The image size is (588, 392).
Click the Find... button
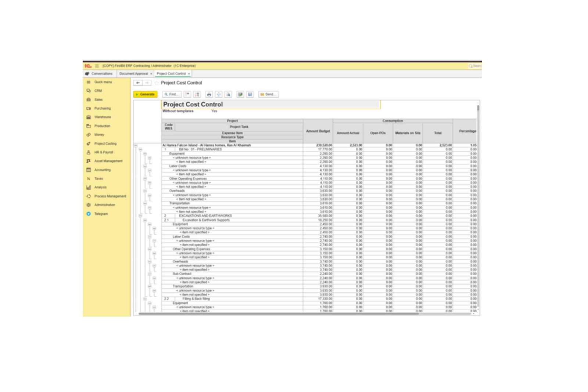[x=172, y=94]
